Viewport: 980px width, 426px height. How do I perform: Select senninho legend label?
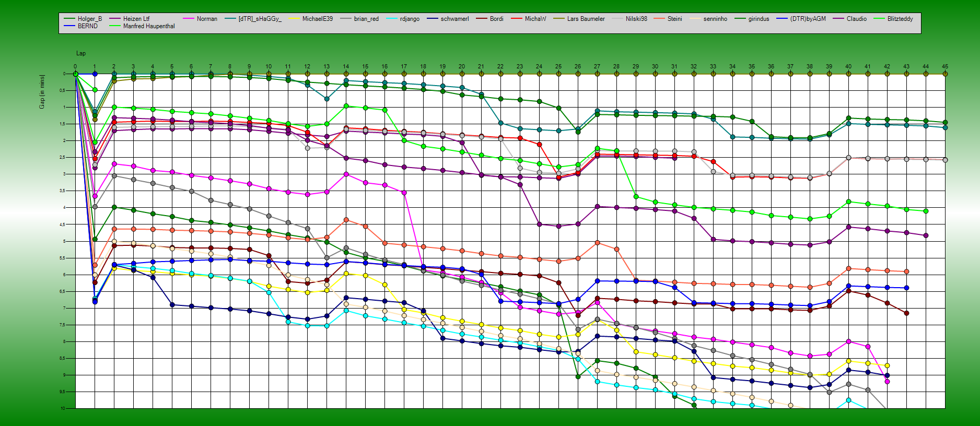click(715, 19)
